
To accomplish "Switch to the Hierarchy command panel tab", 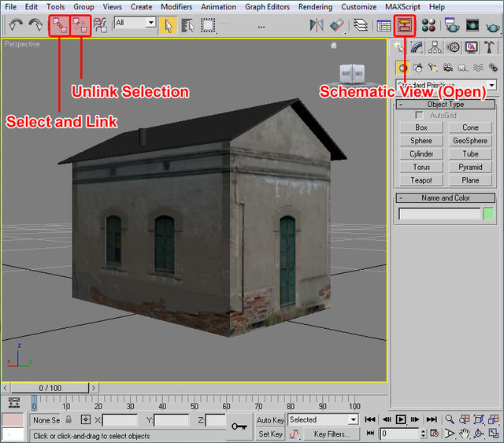I will pyautogui.click(x=435, y=47).
